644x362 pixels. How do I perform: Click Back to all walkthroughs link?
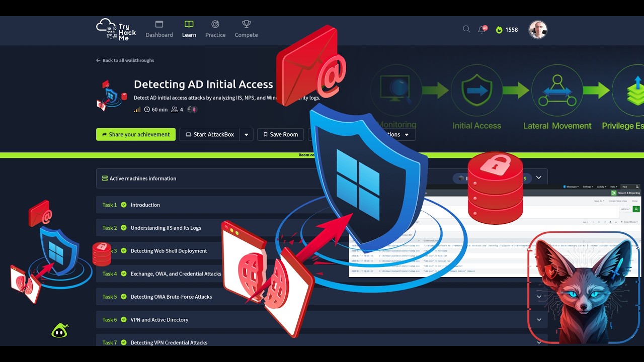pyautogui.click(x=125, y=60)
